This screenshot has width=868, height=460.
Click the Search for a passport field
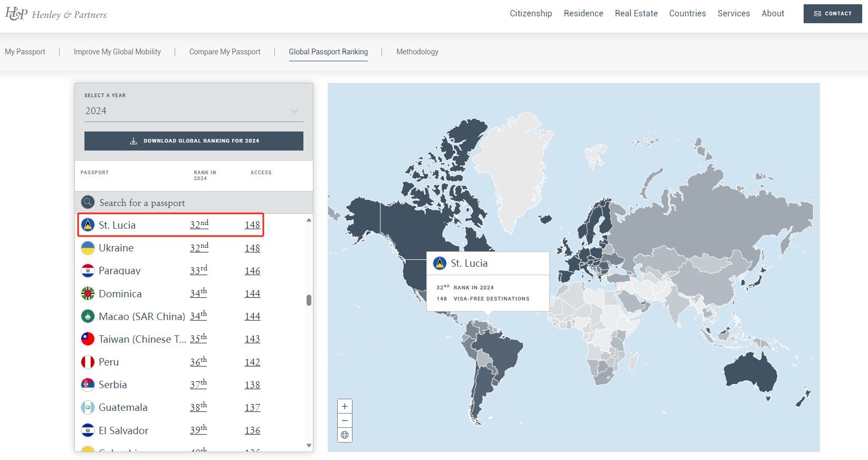click(x=201, y=203)
